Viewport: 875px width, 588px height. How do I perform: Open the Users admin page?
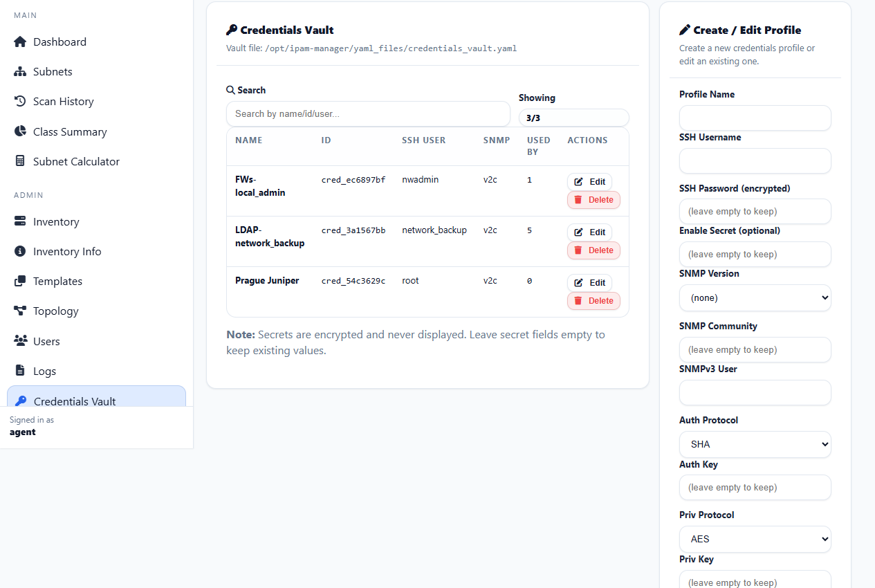(96, 341)
